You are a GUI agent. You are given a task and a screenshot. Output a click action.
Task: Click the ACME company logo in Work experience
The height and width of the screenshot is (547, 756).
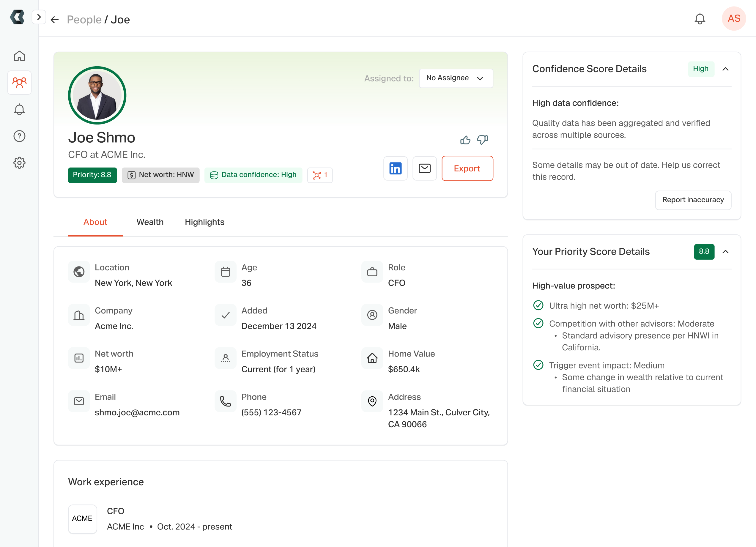[82, 519]
